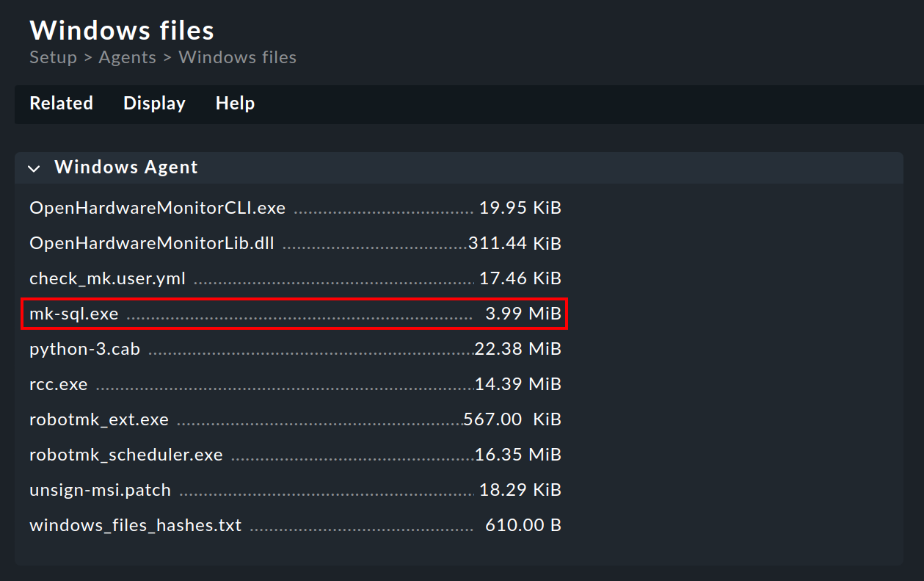
Task: Download the python-3.cab file
Action: [84, 349]
